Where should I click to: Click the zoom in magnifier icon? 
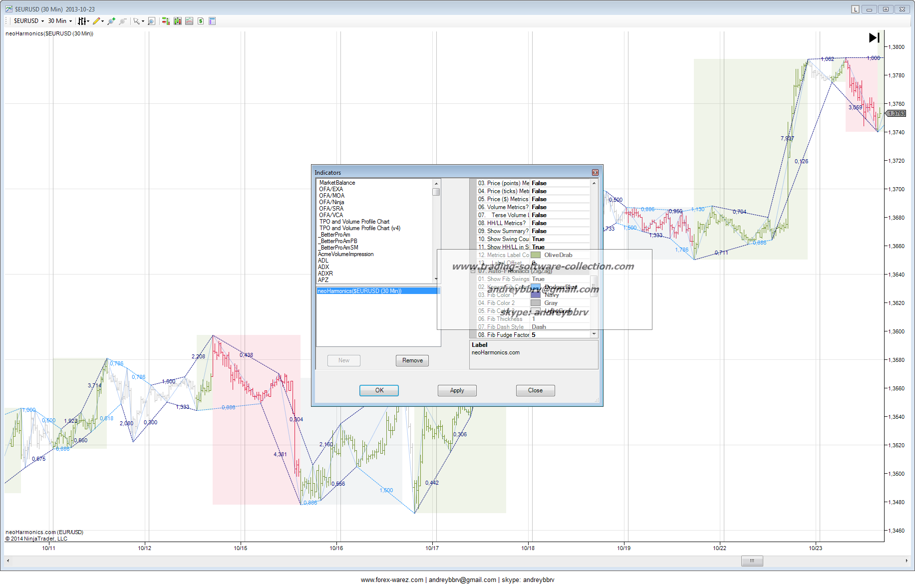(x=111, y=21)
